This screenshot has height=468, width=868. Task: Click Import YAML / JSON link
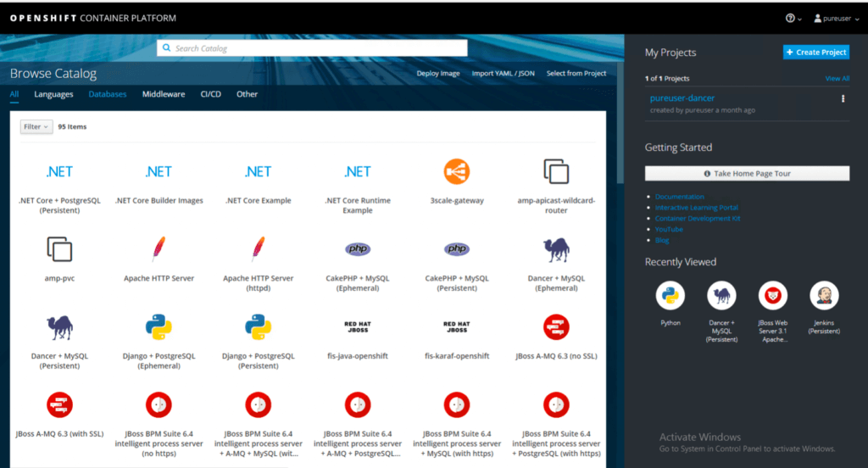(x=504, y=73)
